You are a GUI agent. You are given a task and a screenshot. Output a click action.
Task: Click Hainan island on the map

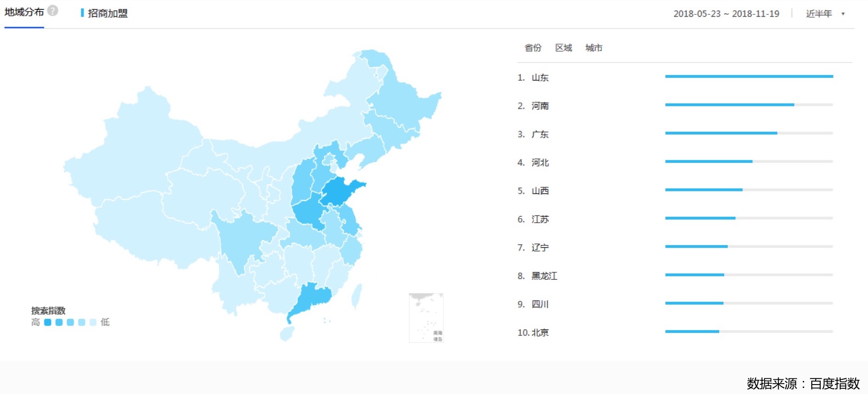click(x=287, y=334)
